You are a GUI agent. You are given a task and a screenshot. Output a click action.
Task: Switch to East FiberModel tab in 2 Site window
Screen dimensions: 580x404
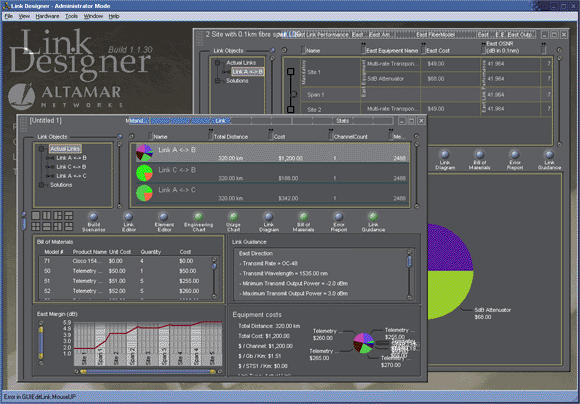tap(436, 35)
